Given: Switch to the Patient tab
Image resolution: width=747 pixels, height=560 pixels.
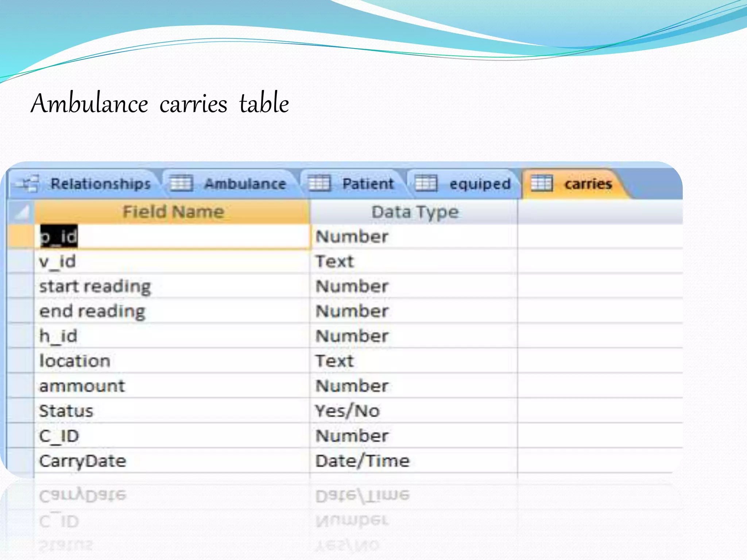Looking at the screenshot, I should (368, 184).
